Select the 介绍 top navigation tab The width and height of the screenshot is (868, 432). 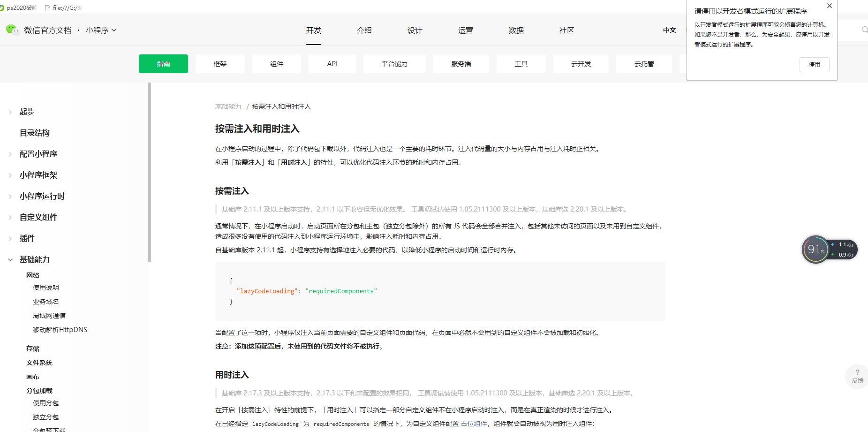(x=364, y=30)
